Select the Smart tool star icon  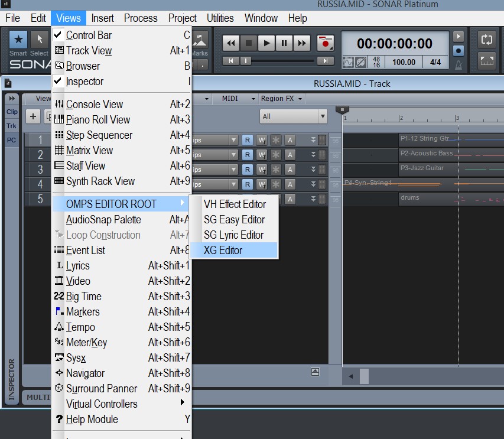[x=18, y=40]
